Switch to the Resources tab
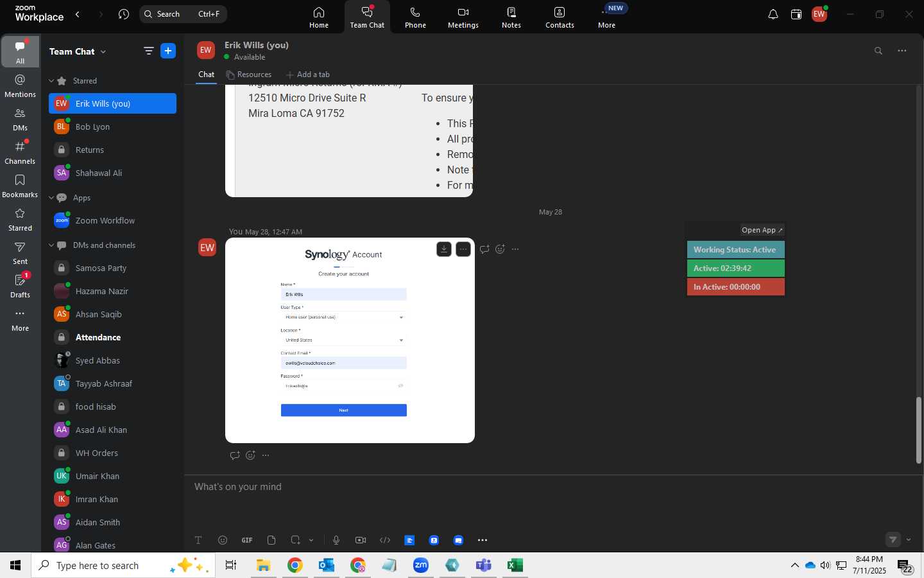This screenshot has height=578, width=924. 249,74
